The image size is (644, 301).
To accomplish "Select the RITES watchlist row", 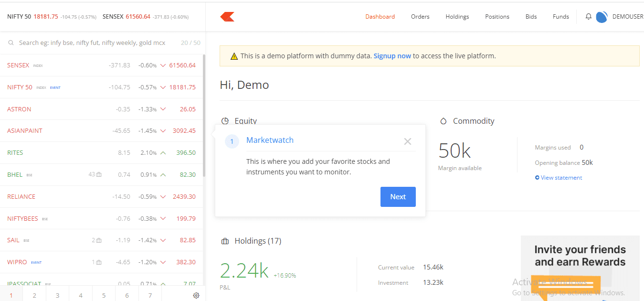I will 101,153.
